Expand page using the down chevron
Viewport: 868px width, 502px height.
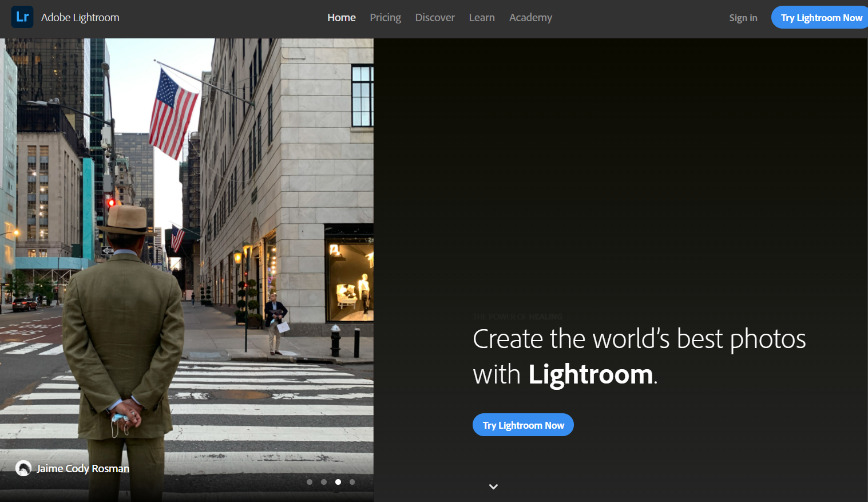(x=493, y=487)
